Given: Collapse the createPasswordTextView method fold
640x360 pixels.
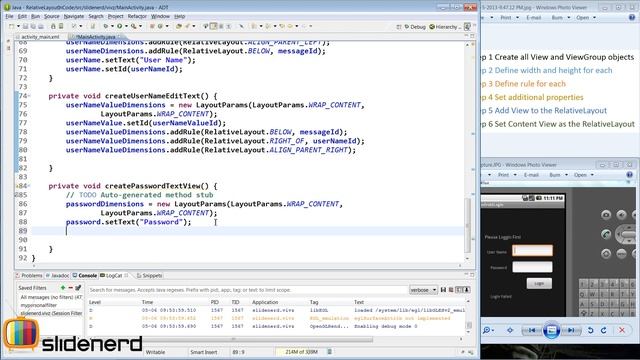Looking at the screenshot, I should tap(29, 186).
